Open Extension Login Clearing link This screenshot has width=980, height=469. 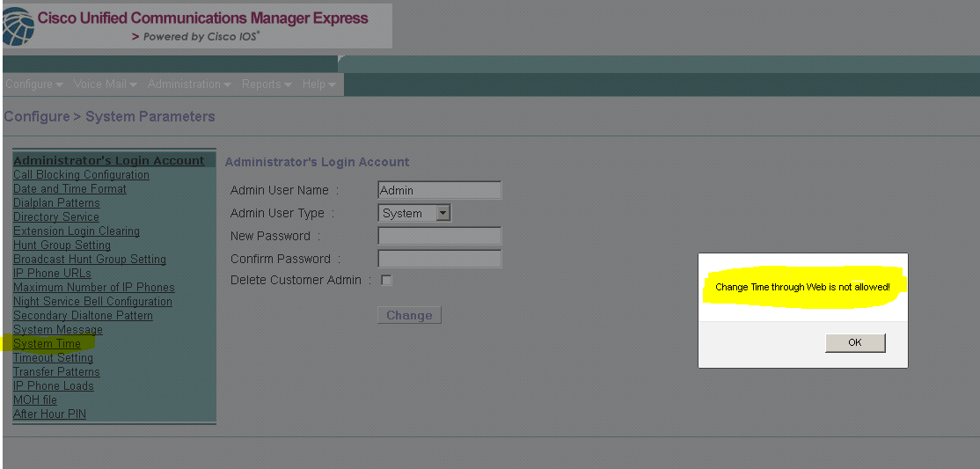point(77,231)
